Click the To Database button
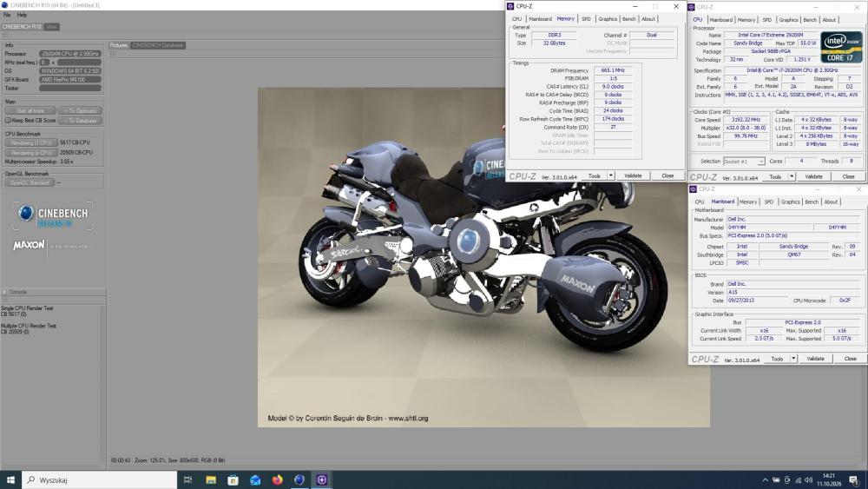The width and height of the screenshot is (868, 489). (80, 120)
